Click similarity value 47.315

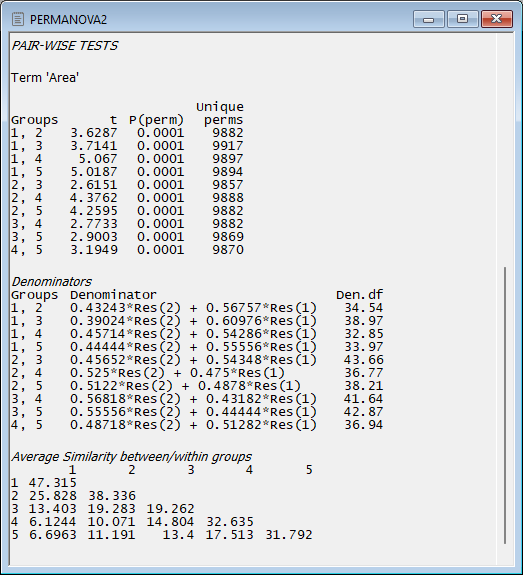(x=53, y=483)
